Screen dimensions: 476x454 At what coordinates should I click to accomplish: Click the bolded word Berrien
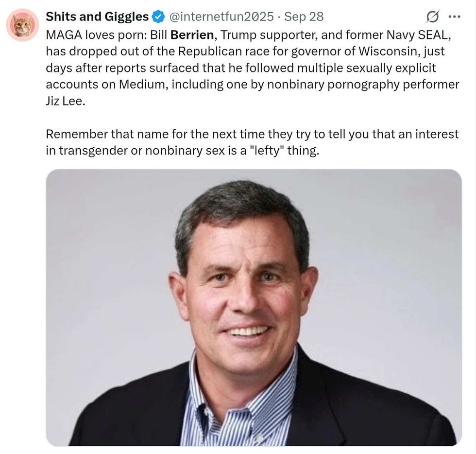point(192,35)
